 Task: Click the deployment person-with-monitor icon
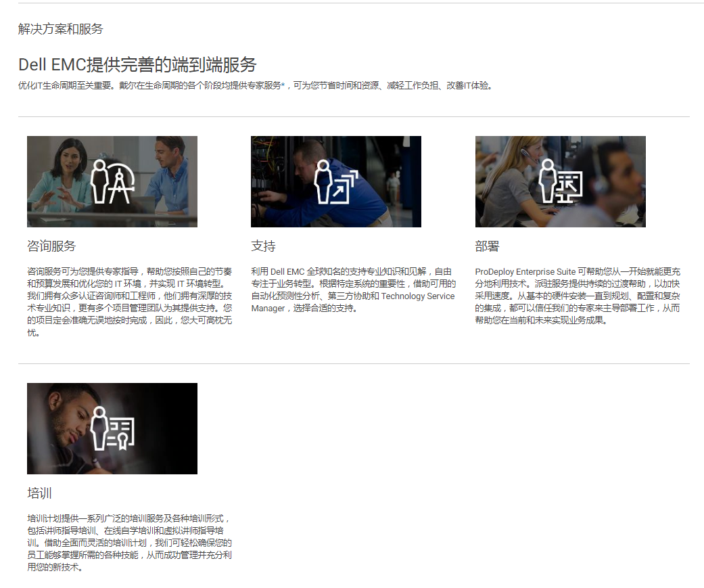pyautogui.click(x=561, y=181)
